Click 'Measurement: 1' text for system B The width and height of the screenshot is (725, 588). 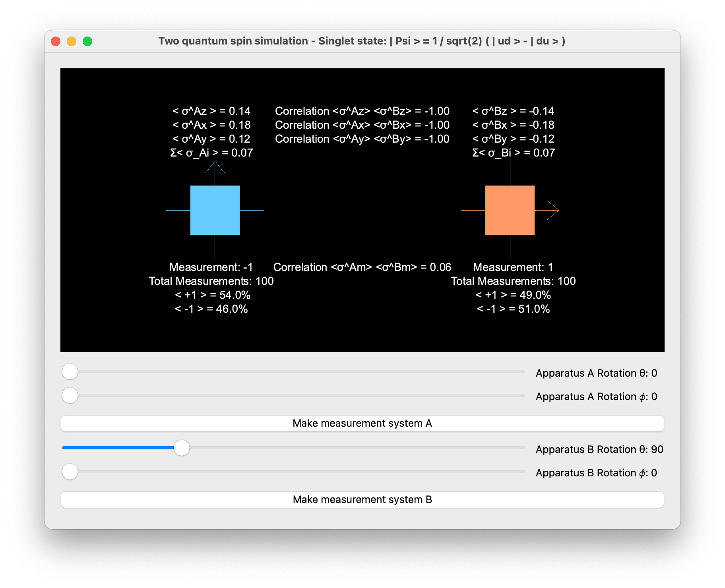pyautogui.click(x=513, y=267)
